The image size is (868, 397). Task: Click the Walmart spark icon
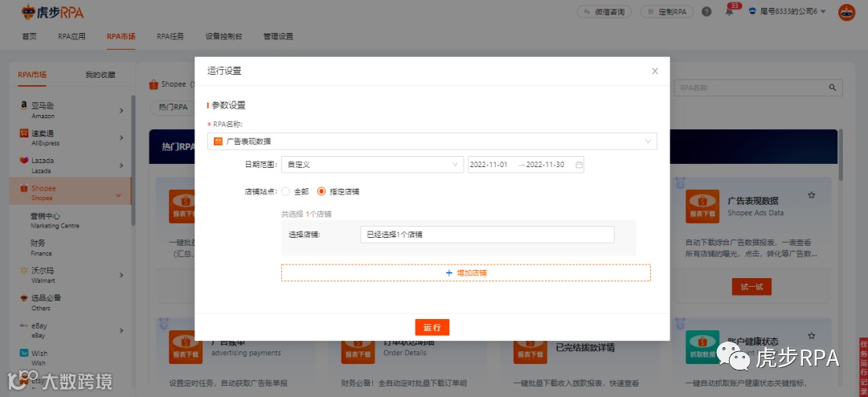(24, 271)
